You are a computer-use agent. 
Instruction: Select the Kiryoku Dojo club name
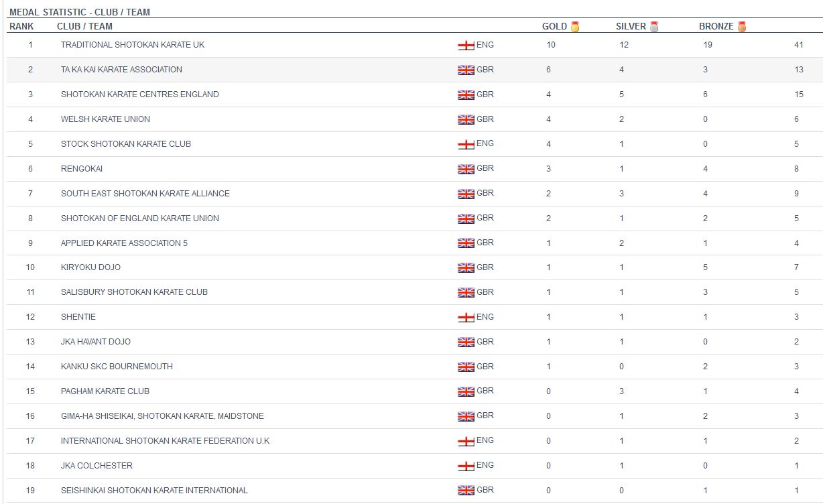tap(90, 267)
